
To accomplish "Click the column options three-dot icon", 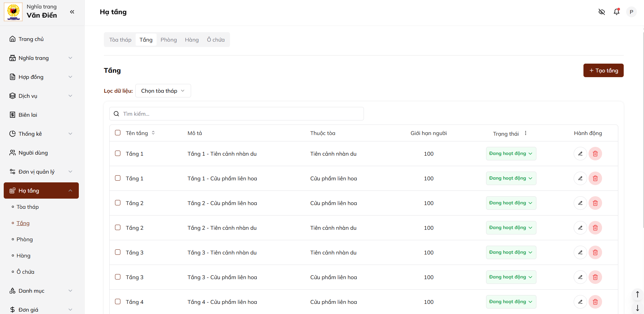I will (x=526, y=133).
